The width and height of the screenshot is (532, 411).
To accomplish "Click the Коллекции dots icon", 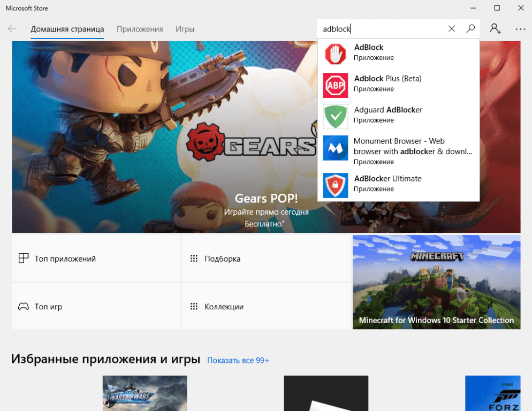I will pos(194,307).
